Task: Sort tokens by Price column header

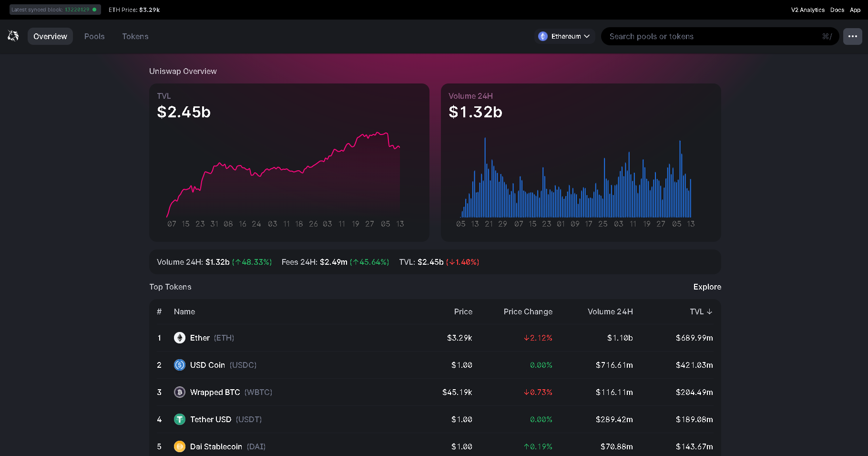Action: pos(463,311)
